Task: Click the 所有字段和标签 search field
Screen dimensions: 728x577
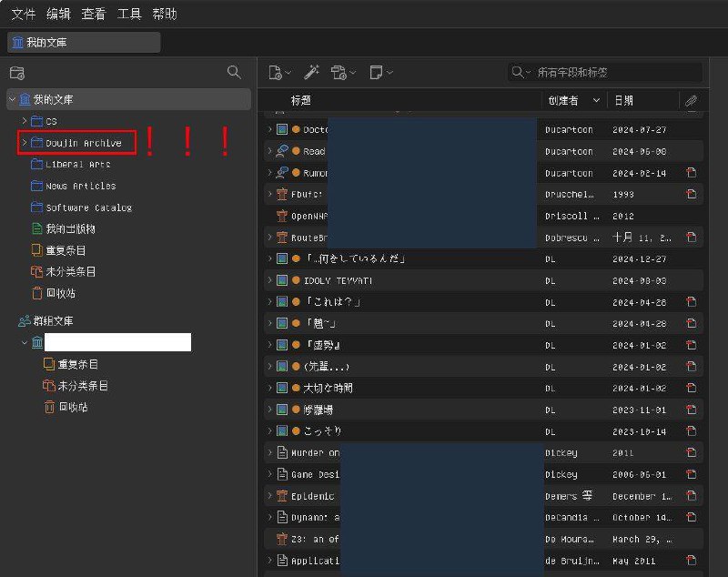Action: [x=610, y=73]
